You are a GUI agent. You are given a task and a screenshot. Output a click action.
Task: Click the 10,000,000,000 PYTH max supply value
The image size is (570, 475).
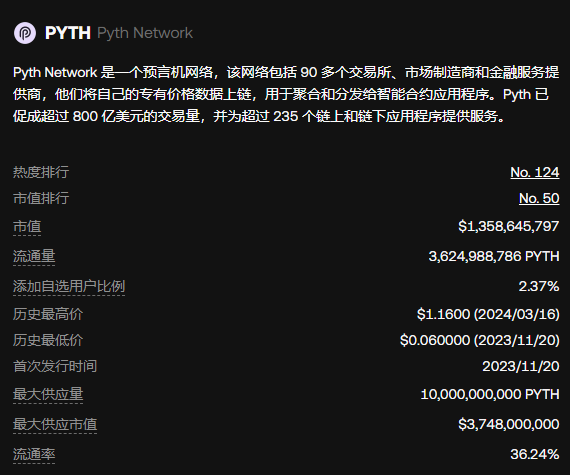click(x=490, y=395)
